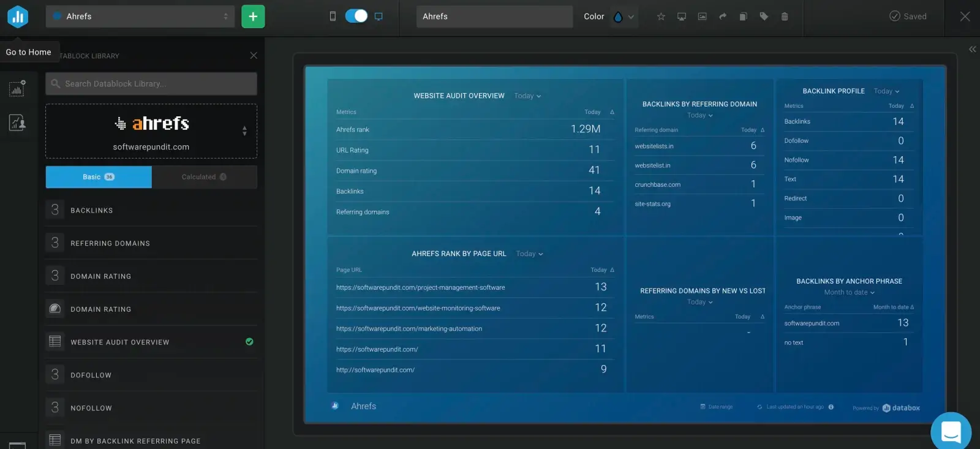The image size is (980, 449).
Task: Select the mobile view icon
Action: pos(333,17)
